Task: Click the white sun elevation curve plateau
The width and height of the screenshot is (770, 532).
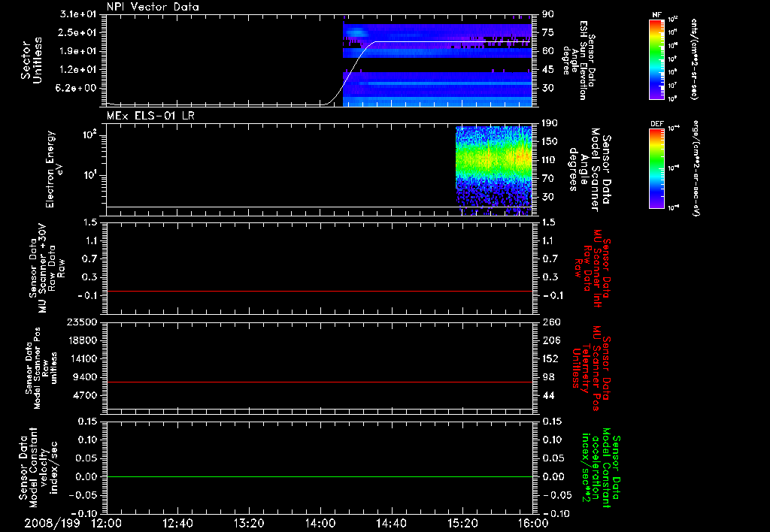Action: pos(453,42)
